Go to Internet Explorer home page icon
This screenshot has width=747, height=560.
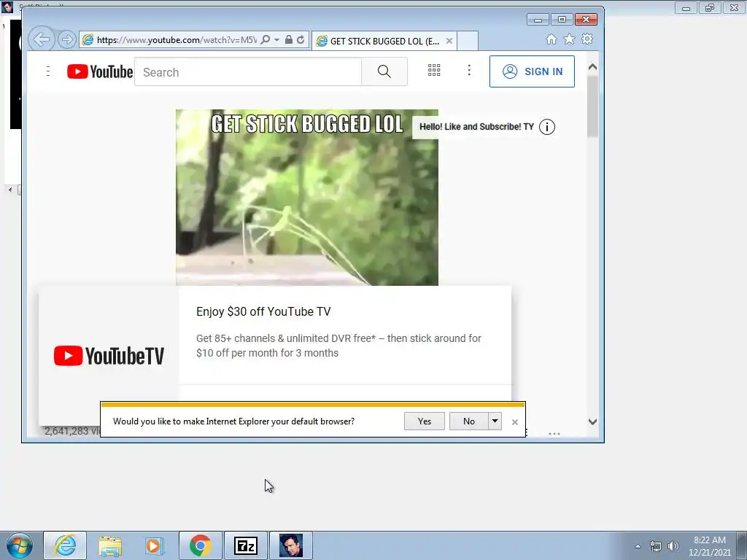tap(551, 39)
